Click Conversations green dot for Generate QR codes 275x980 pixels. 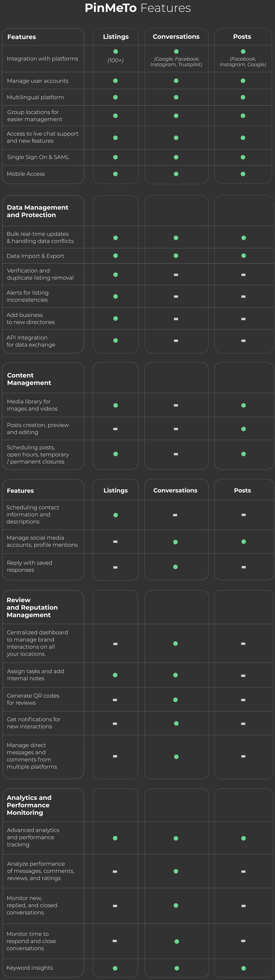[x=176, y=700]
